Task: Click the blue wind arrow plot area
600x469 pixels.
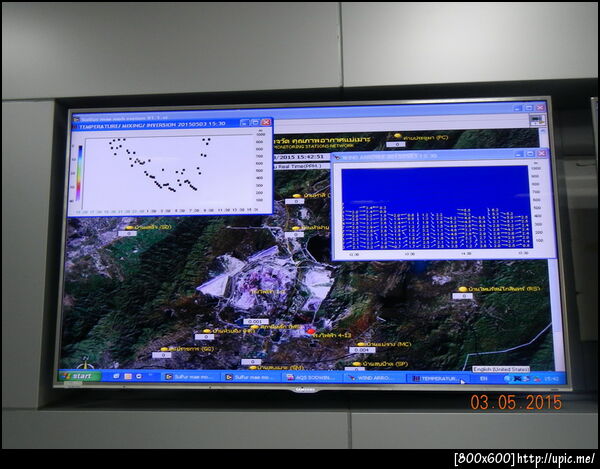Action: [x=435, y=207]
